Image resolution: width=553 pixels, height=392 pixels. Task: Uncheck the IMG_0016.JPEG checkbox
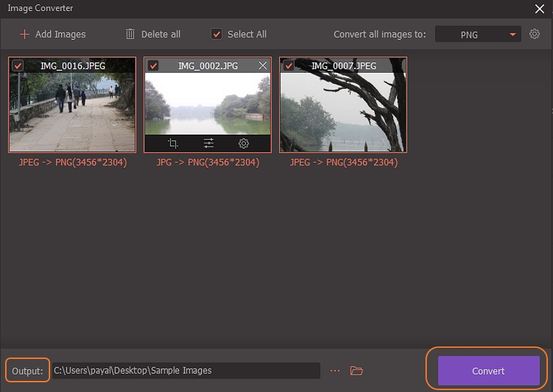pos(18,66)
